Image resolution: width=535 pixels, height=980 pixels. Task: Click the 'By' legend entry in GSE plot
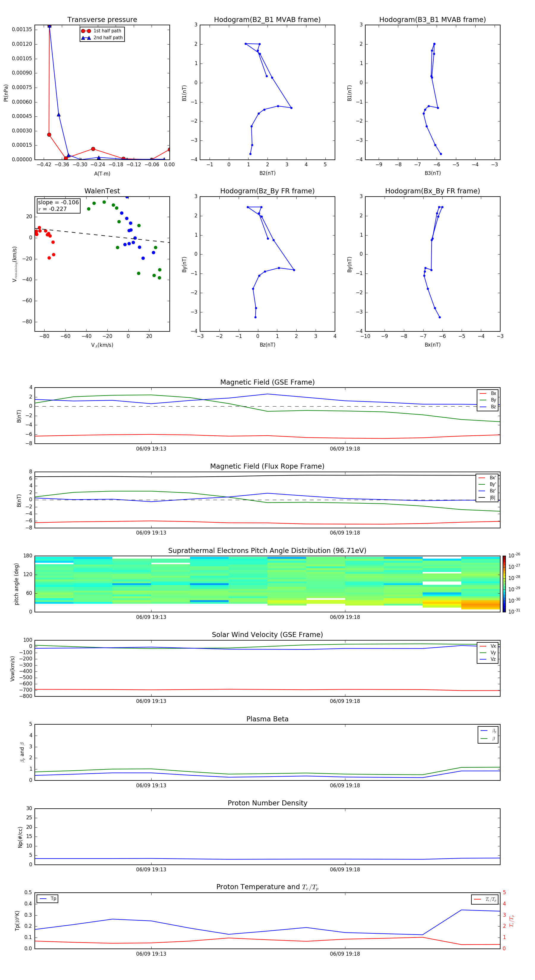point(488,400)
